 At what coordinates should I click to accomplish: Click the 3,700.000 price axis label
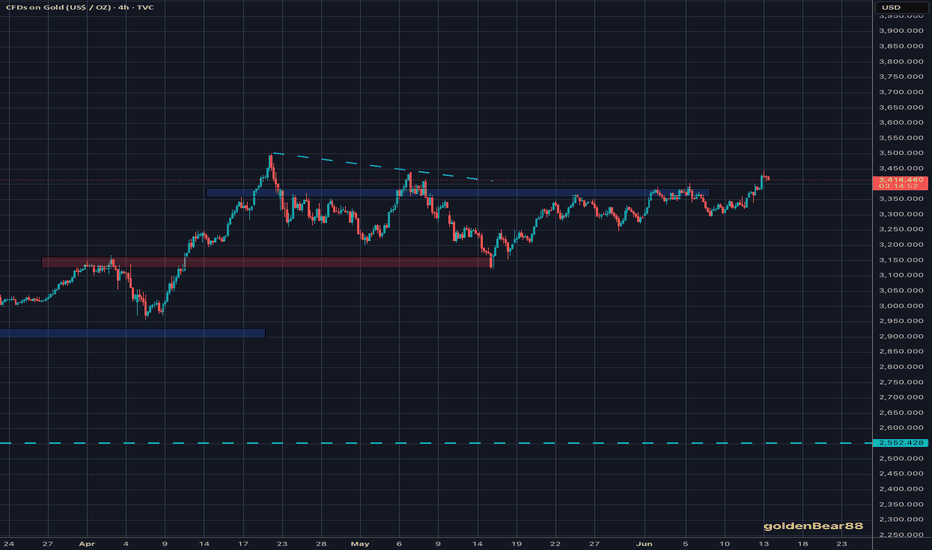[900, 92]
